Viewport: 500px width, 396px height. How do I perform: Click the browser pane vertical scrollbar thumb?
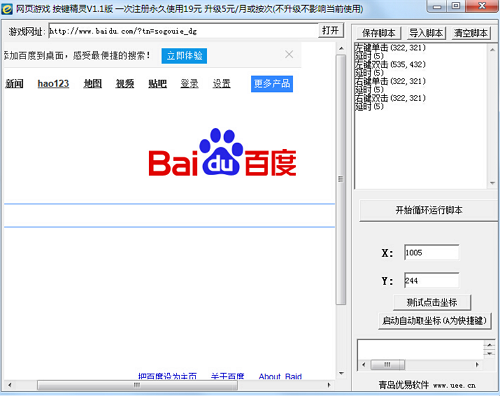pos(341,179)
